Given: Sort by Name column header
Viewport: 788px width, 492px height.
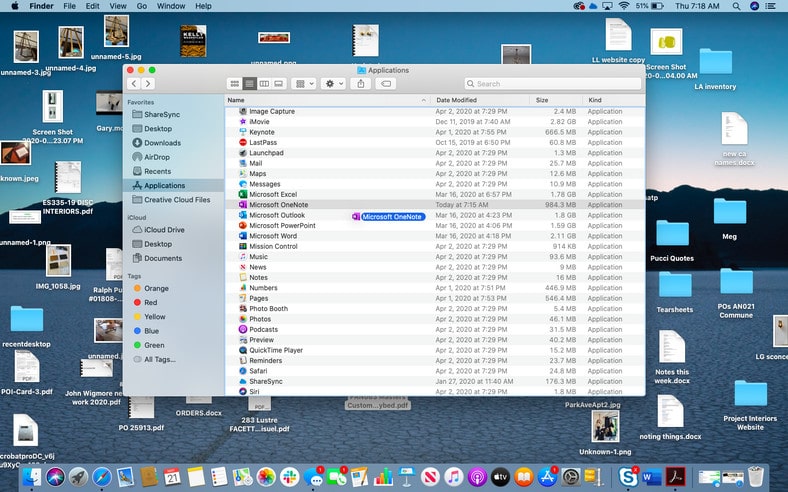Looking at the screenshot, I should (x=327, y=100).
